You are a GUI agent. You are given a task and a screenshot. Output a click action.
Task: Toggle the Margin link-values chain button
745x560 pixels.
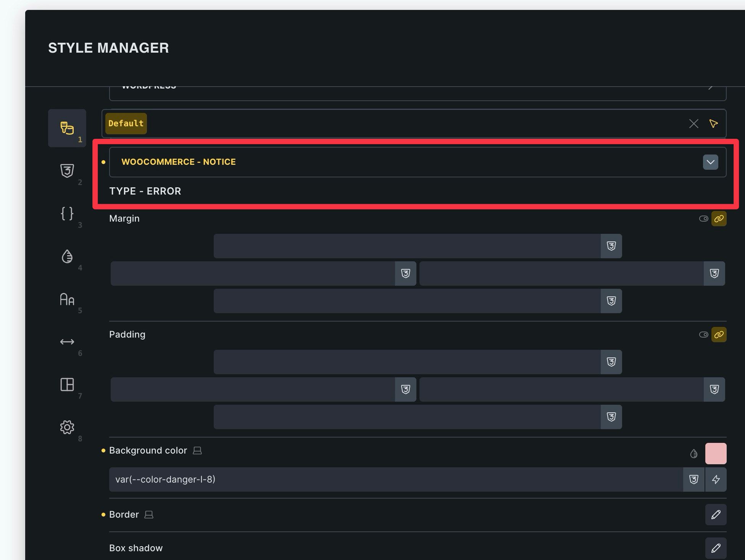click(719, 219)
